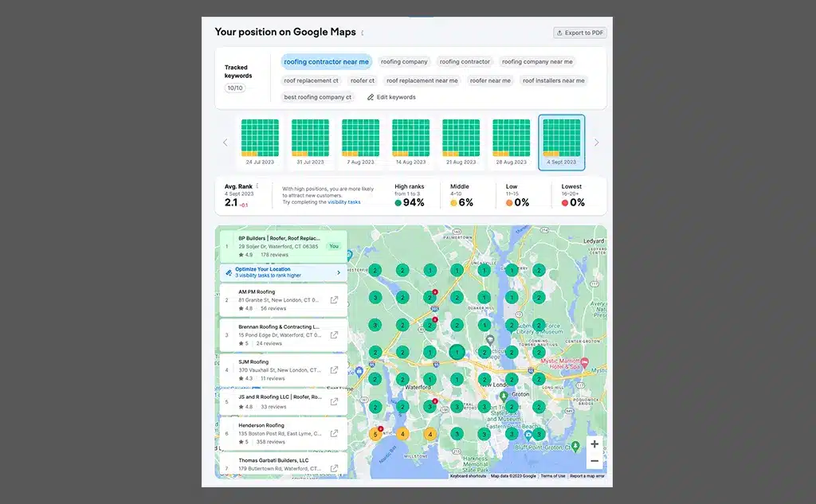
Task: Select 'roofing company' keyword chip
Action: (x=404, y=62)
